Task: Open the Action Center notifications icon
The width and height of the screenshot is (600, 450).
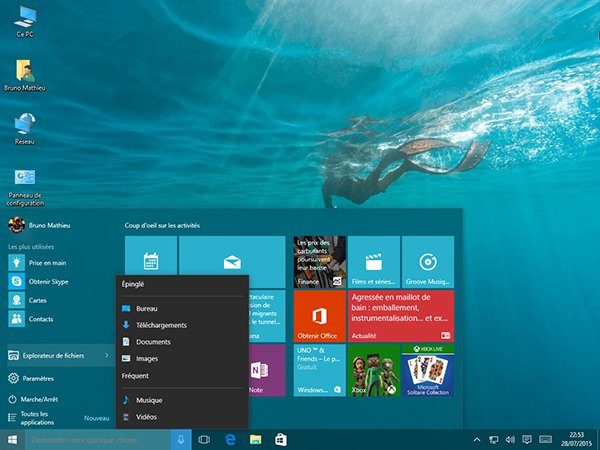Action: [x=527, y=440]
